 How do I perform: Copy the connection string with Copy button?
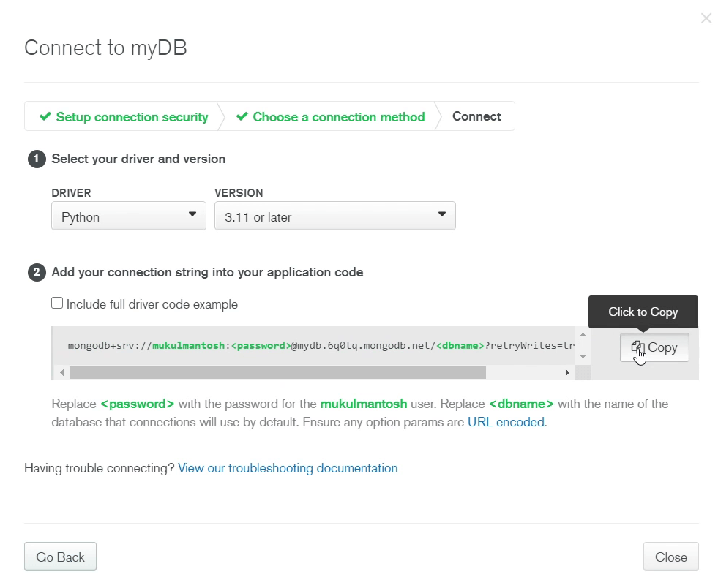(654, 347)
